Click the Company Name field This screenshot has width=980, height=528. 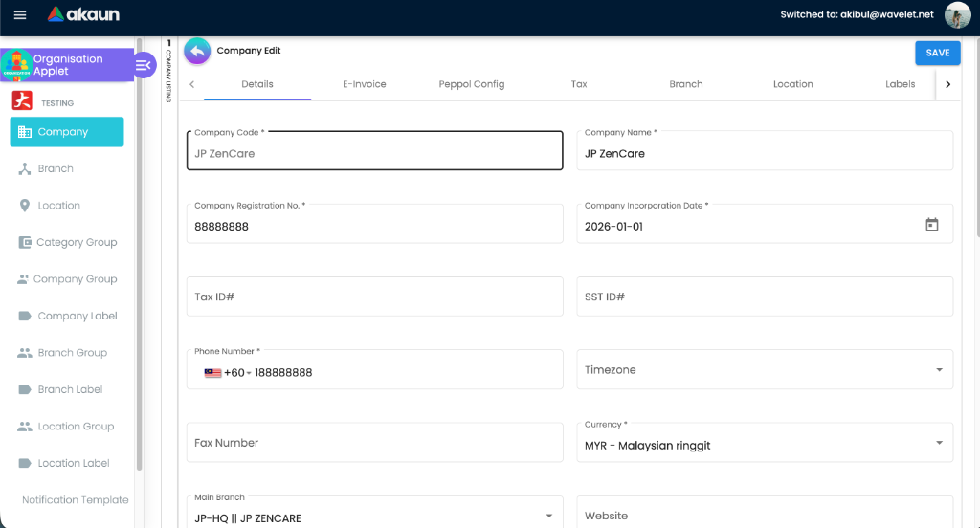click(765, 150)
